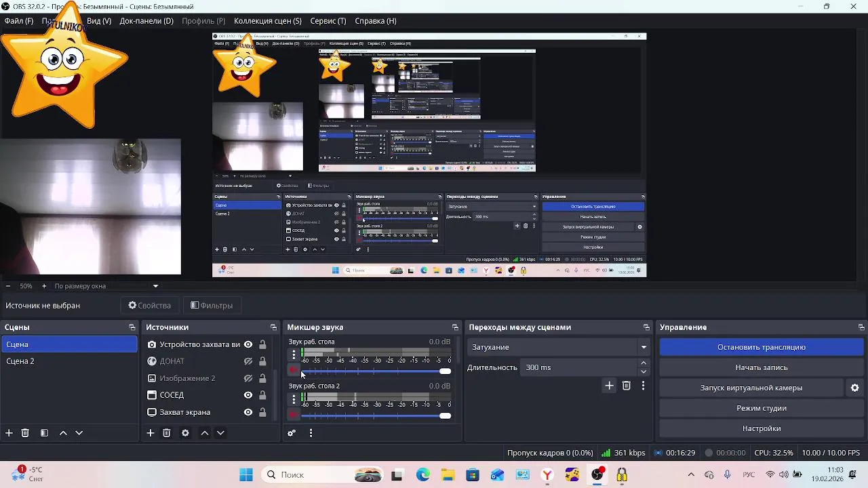Open preview scaling dropdown По размеру окна
The width and height of the screenshot is (868, 488).
pos(106,286)
